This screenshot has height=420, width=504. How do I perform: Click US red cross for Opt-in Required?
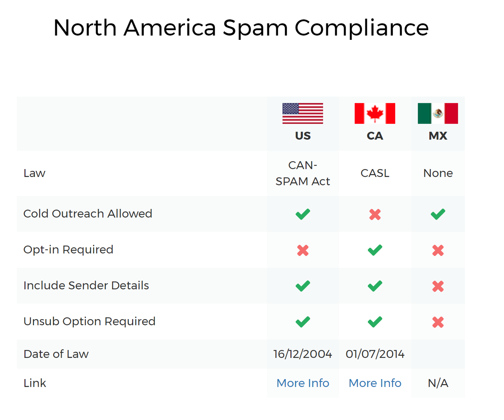[x=303, y=250]
